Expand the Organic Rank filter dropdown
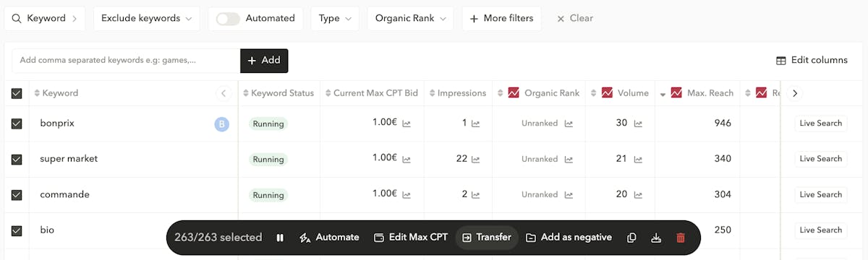 410,19
